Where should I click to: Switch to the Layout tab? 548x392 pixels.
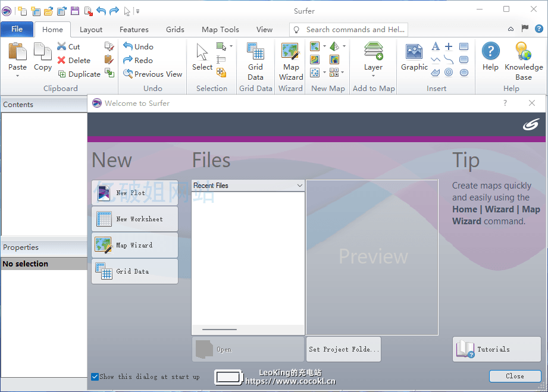coord(91,30)
